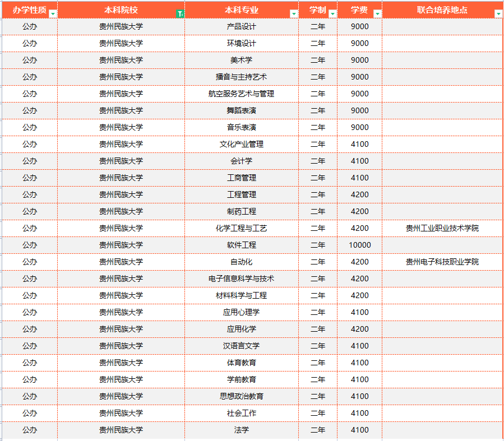The width and height of the screenshot is (504, 441).
Task: Click 二年 in the 舞蹈表演 row
Action: pyautogui.click(x=318, y=110)
